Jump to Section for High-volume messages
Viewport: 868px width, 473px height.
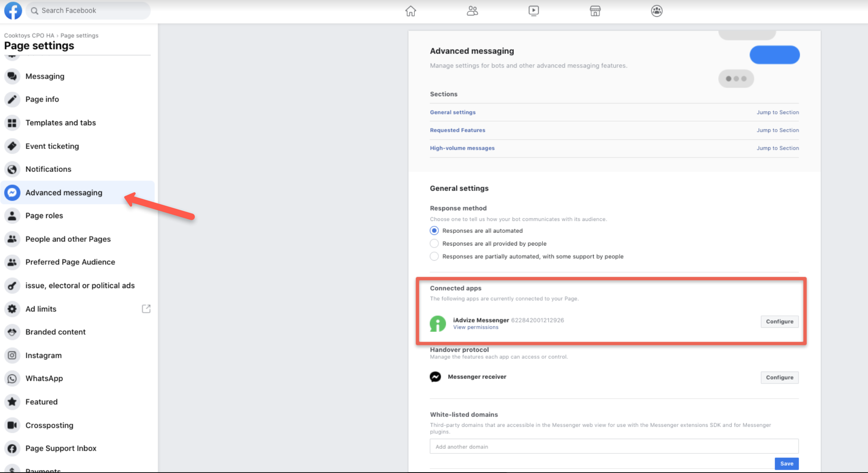778,148
